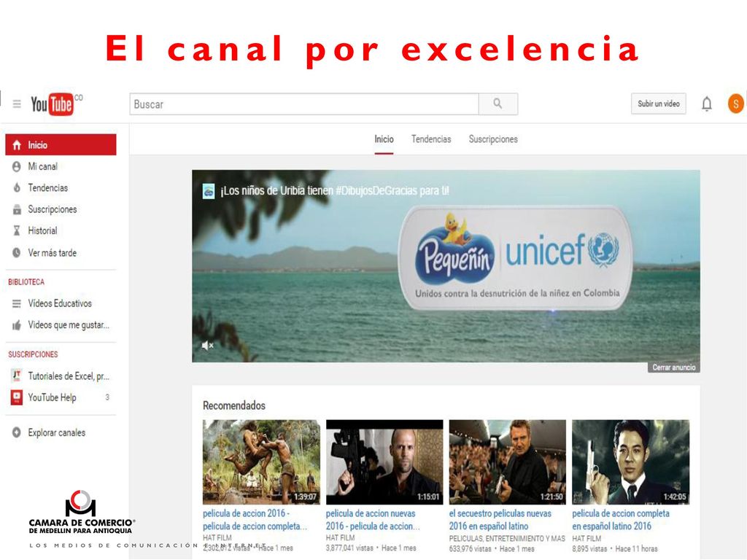Open the notifications bell
This screenshot has width=747, height=560.
706,104
